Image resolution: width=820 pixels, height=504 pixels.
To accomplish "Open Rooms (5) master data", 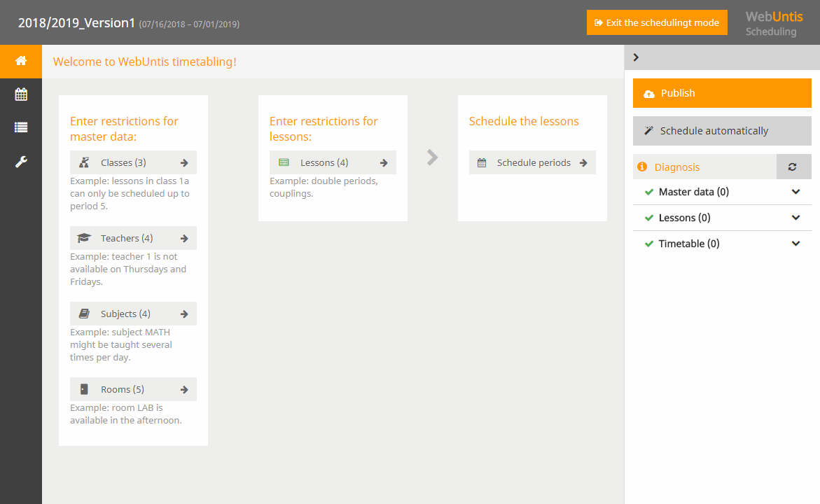I will 133,389.
